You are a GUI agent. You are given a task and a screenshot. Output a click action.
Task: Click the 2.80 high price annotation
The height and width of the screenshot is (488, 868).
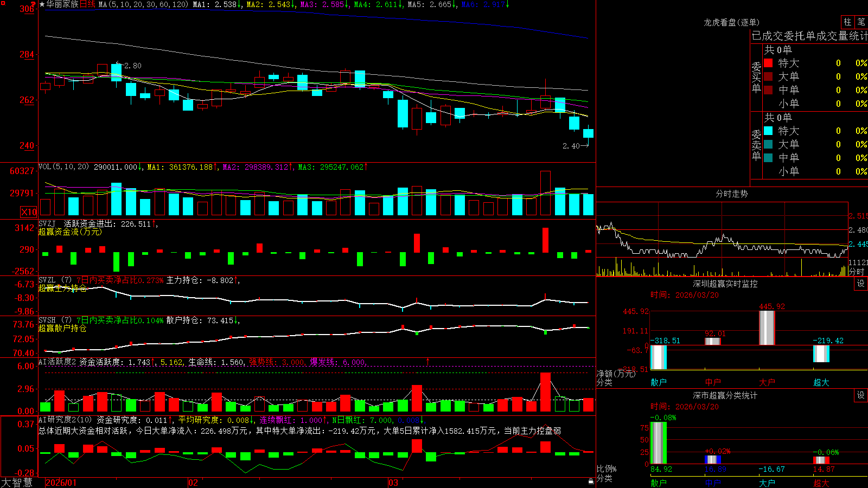tap(133, 66)
